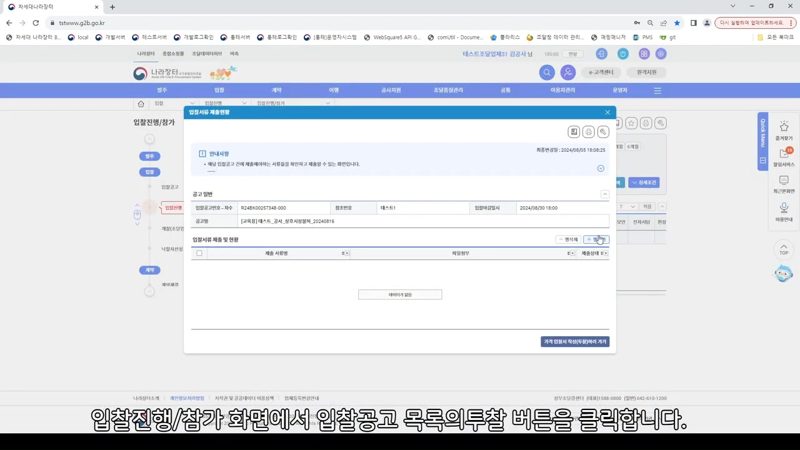The height and width of the screenshot is (450, 800).
Task: Click the 행추가 button under the cursor
Action: [596, 239]
